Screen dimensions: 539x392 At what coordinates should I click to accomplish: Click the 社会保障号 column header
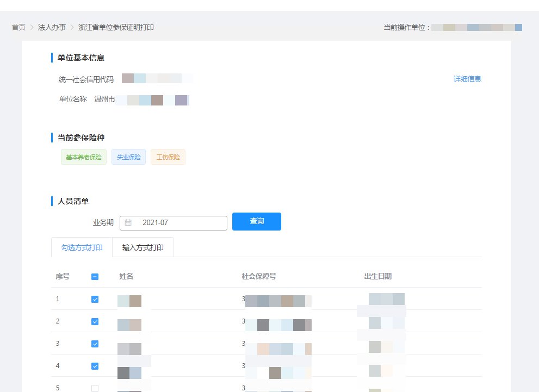click(x=259, y=276)
